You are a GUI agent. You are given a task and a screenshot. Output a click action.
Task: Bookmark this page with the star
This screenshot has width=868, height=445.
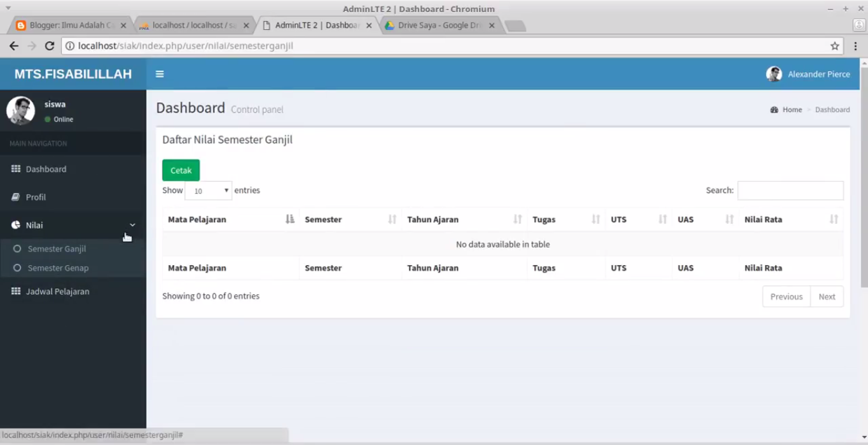(835, 46)
